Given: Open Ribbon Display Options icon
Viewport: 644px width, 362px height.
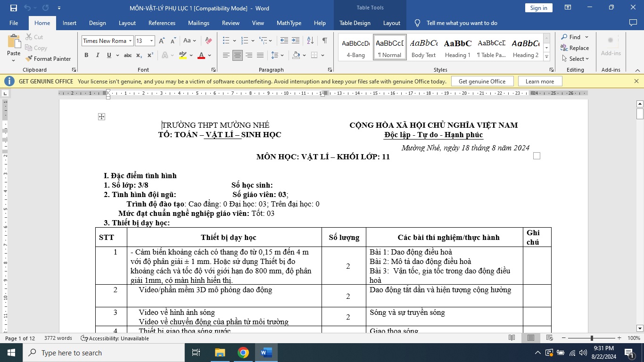Looking at the screenshot, I should 568,8.
